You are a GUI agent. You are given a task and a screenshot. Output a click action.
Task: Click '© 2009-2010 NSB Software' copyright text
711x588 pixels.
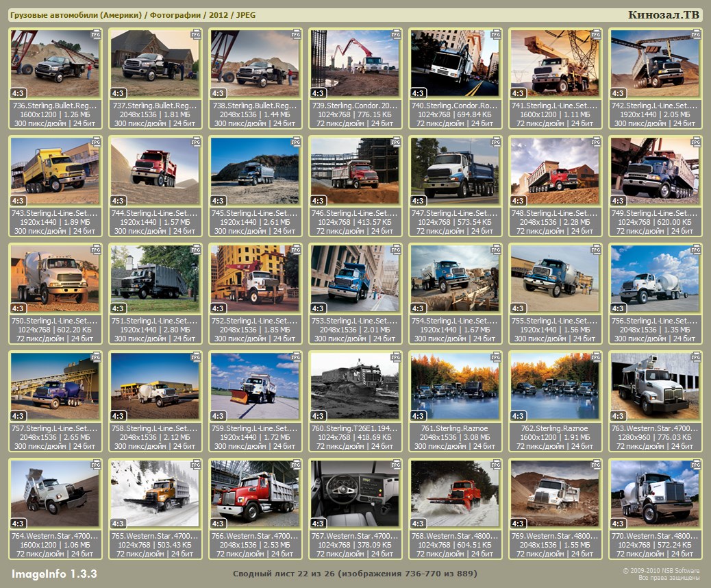(x=661, y=571)
